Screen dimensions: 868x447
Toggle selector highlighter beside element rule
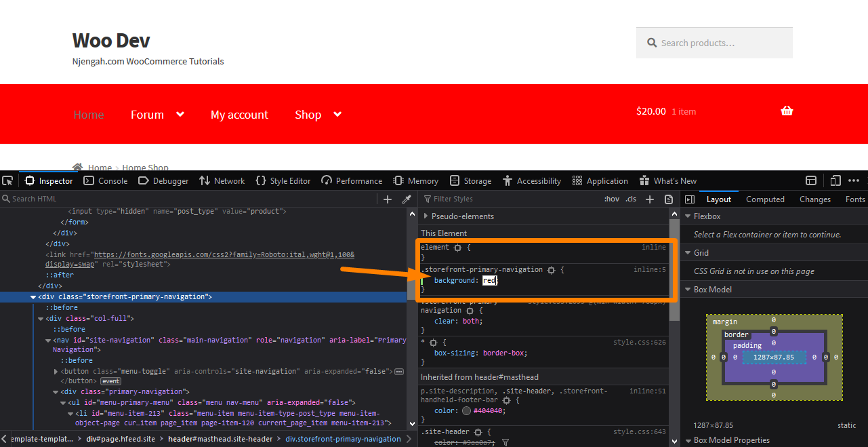458,248
